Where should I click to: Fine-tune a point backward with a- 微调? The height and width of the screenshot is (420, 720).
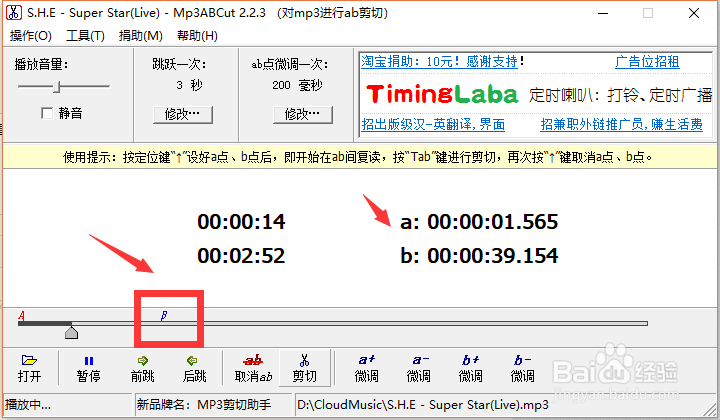(x=418, y=368)
